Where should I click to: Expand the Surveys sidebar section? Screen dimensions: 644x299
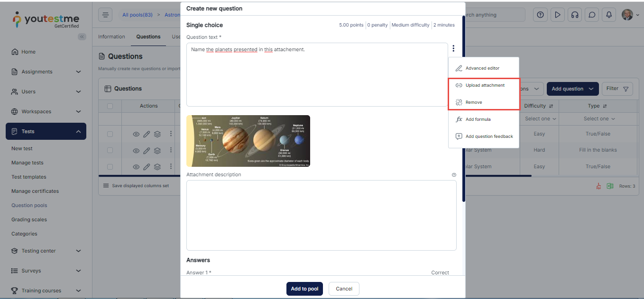[x=46, y=271]
